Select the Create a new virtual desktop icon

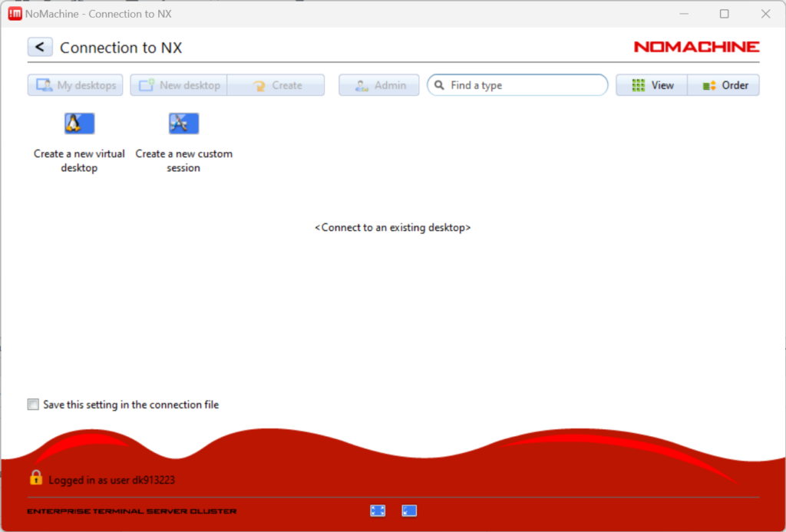click(79, 123)
